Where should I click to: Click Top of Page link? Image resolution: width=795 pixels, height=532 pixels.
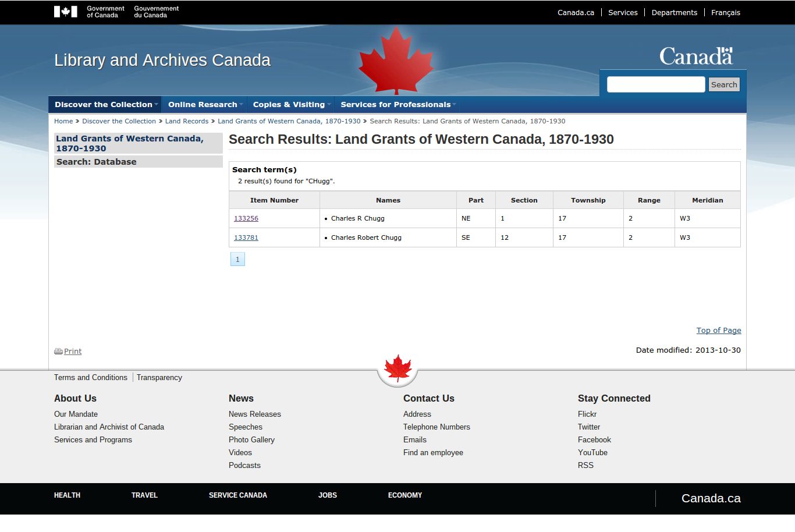click(719, 330)
